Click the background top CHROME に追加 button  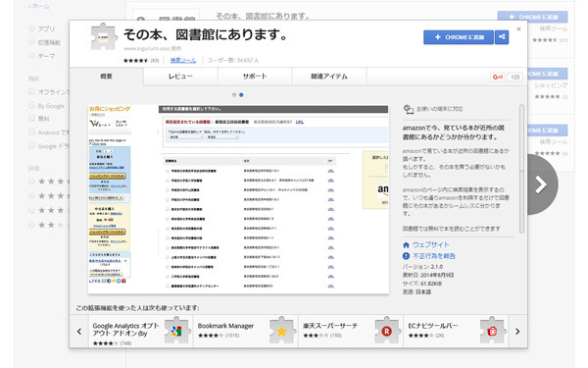pos(532,17)
